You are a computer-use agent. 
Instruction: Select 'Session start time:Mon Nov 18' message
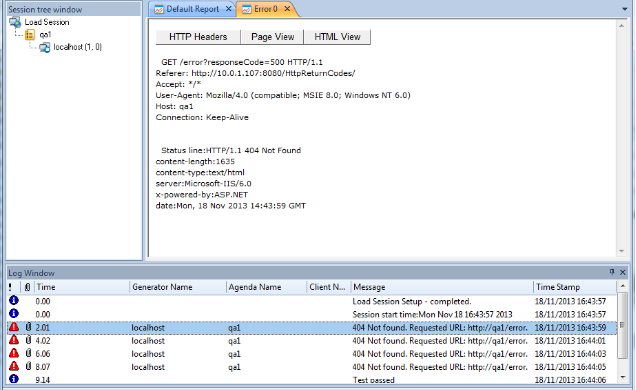432,315
